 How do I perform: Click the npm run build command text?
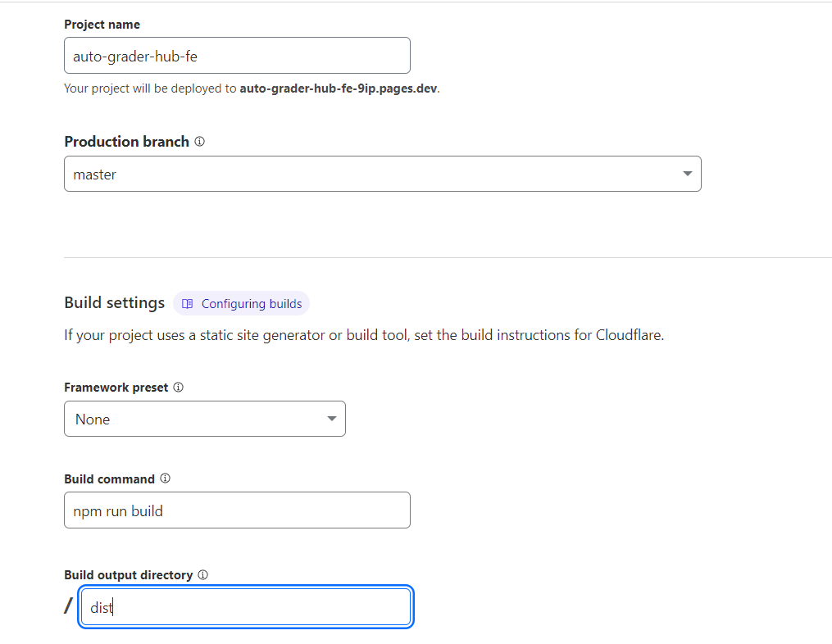tap(119, 510)
